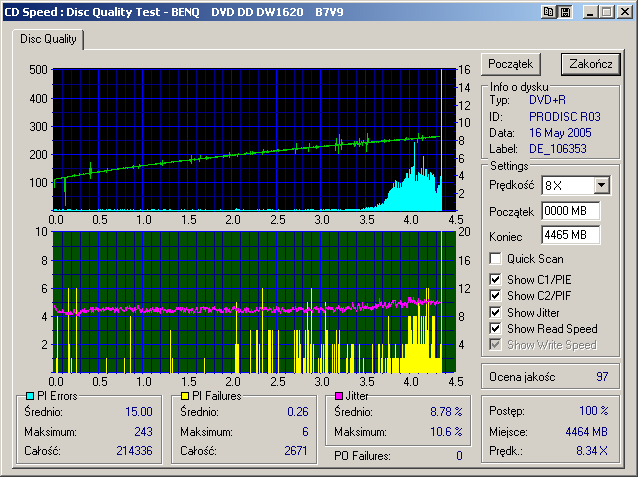Click the magenta Jitter color swatch
The image size is (638, 477).
[x=339, y=396]
